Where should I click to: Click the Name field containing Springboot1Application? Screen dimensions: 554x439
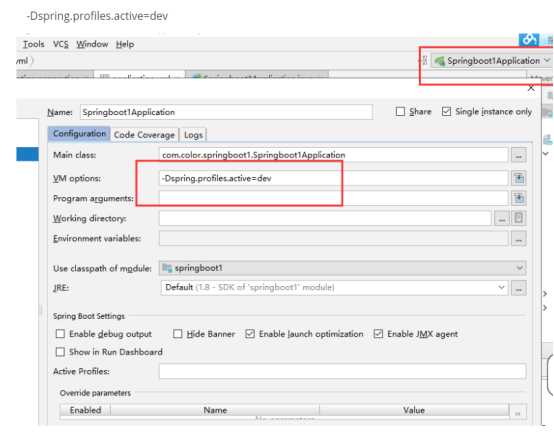pos(226,112)
